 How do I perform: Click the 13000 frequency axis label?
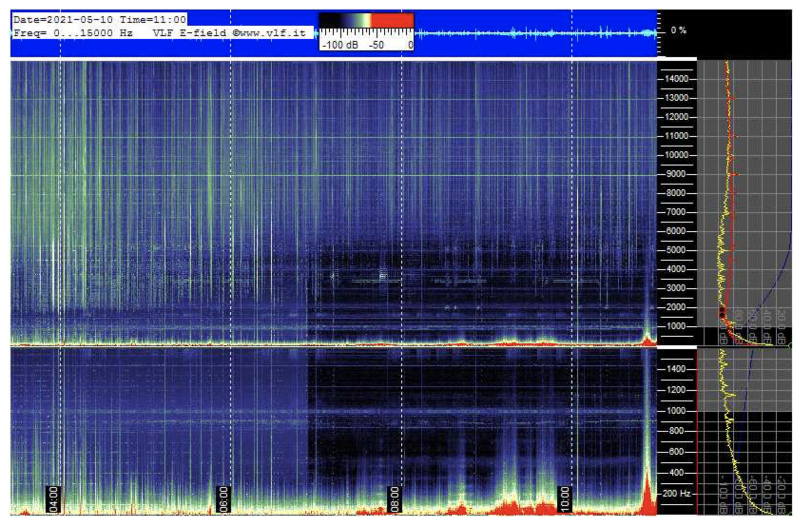(x=676, y=98)
